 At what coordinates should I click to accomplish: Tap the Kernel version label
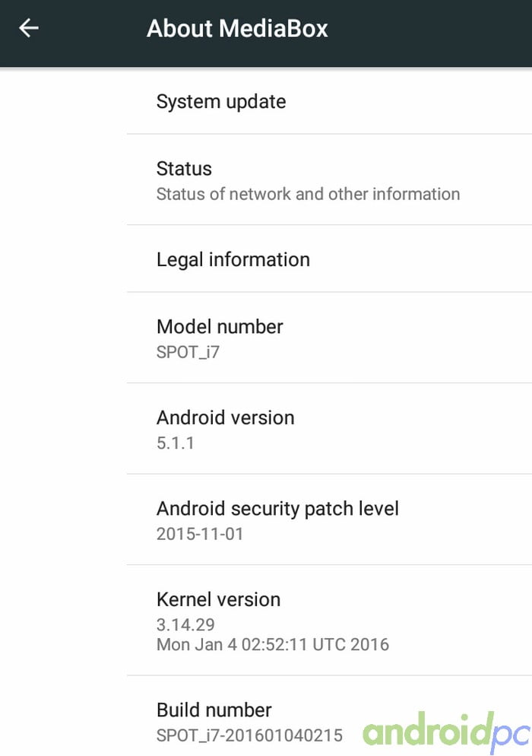click(x=218, y=599)
